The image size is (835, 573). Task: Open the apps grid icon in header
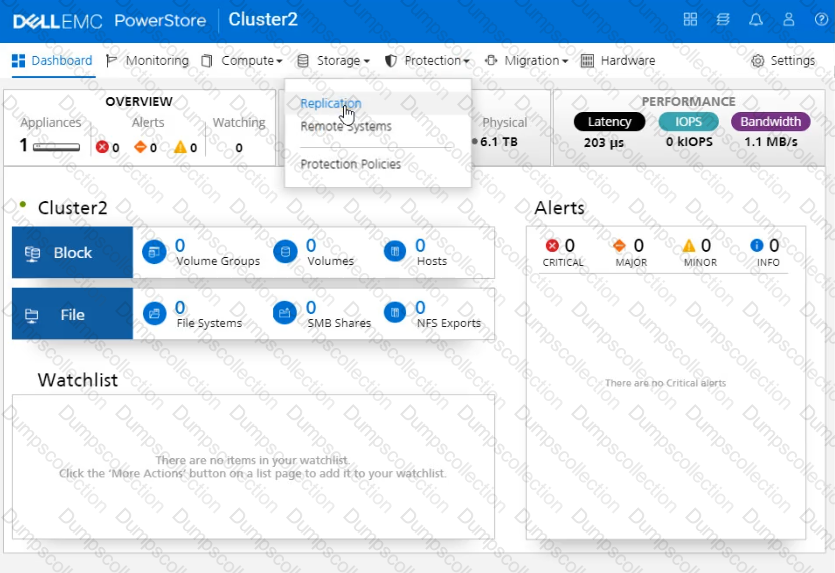click(690, 20)
